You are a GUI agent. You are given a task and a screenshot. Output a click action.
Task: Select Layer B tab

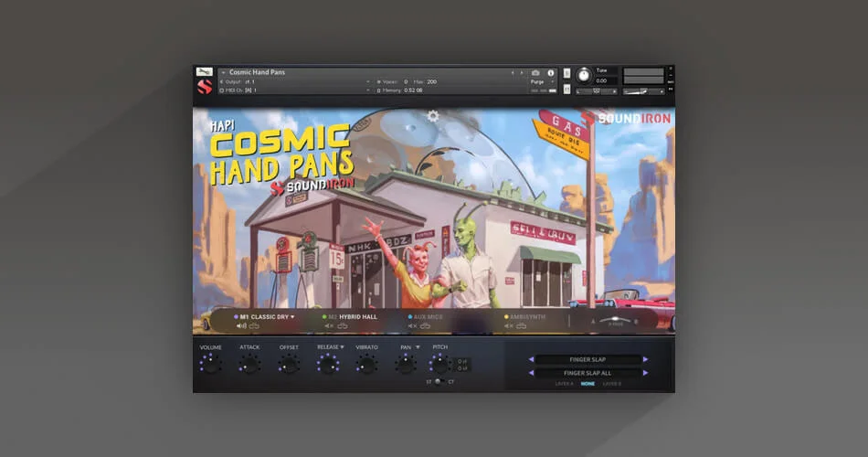[x=611, y=384]
